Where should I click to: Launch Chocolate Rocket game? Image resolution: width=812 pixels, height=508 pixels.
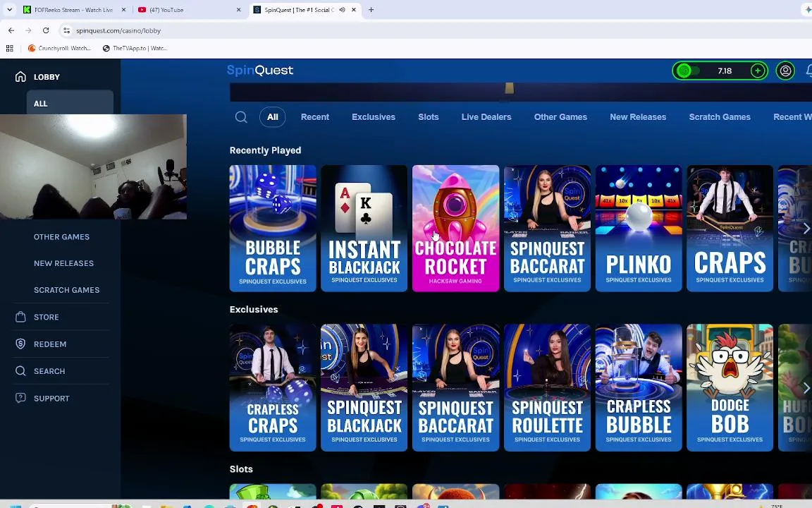coord(456,228)
